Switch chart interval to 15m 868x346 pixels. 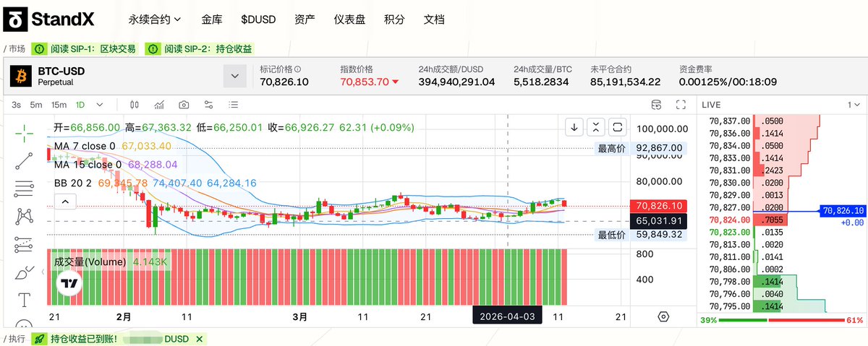tap(59, 105)
